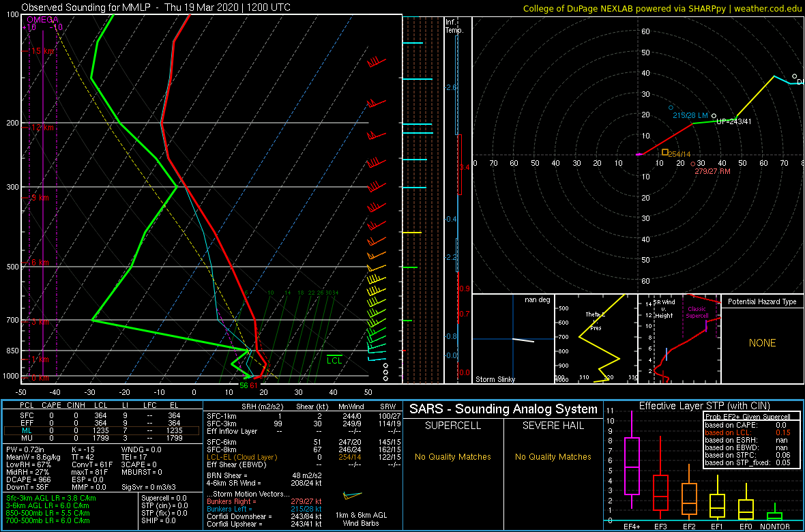This screenshot has width=805, height=532.
Task: Click the College of DuPage NEXLAB header text
Action: [661, 8]
